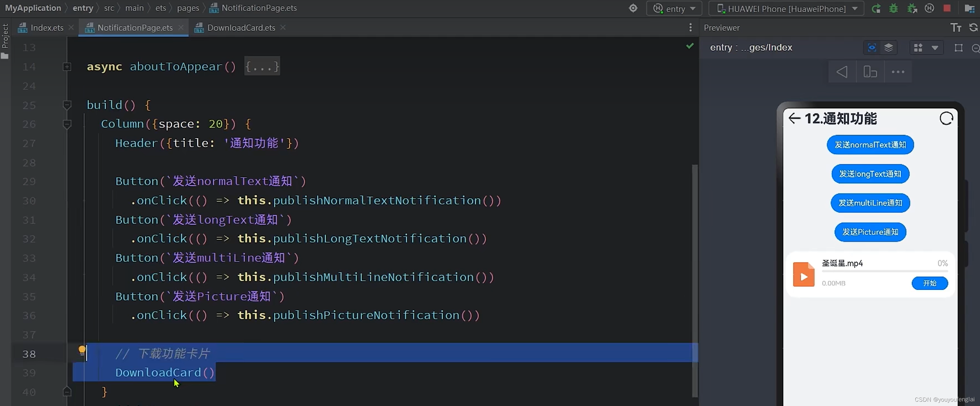The image size is (980, 406).
Task: Toggle the component layers view icon
Action: [889, 48]
